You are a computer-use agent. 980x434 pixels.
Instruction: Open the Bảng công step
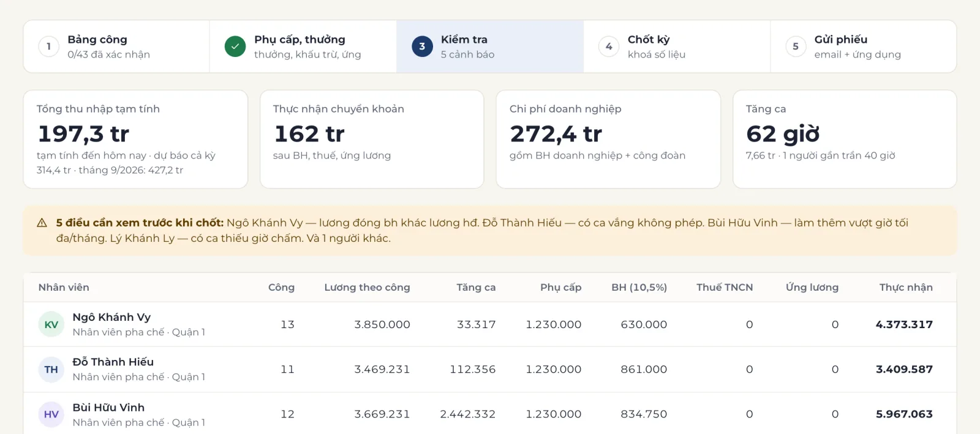click(x=116, y=47)
